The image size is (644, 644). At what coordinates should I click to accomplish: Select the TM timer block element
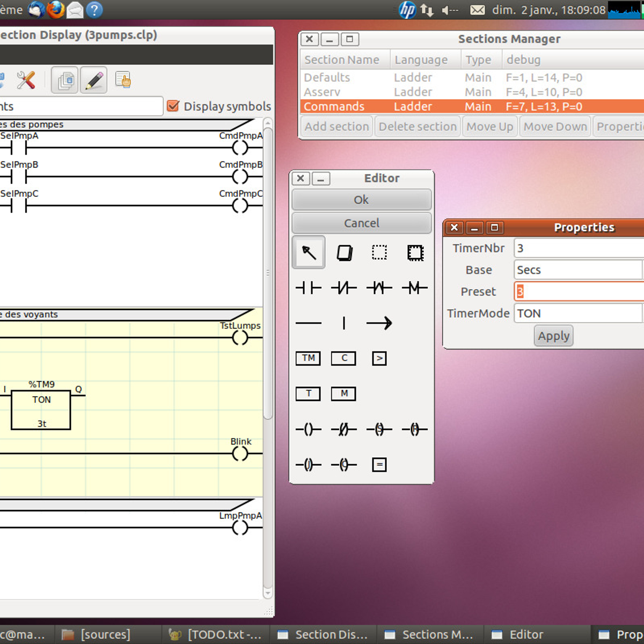click(308, 358)
